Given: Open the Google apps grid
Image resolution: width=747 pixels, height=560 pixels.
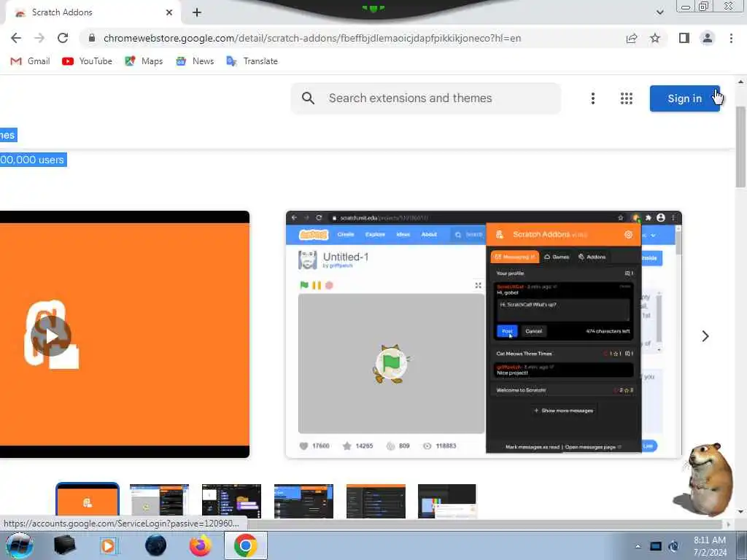Looking at the screenshot, I should (627, 98).
